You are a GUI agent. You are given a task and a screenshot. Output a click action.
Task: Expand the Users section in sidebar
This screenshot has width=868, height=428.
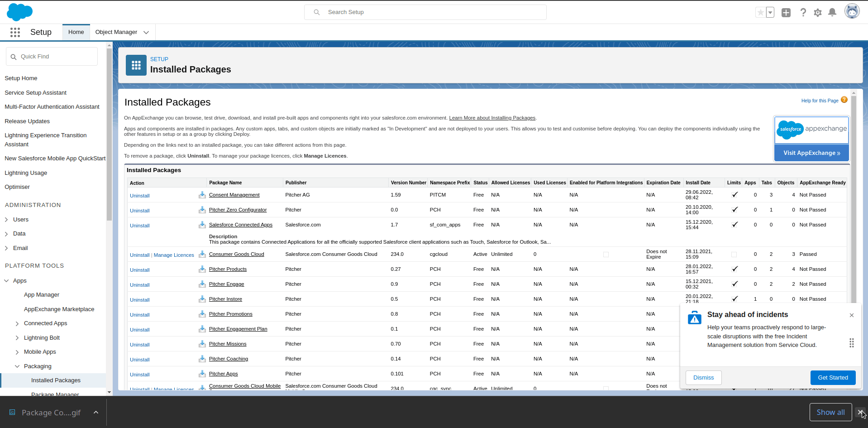click(x=6, y=220)
